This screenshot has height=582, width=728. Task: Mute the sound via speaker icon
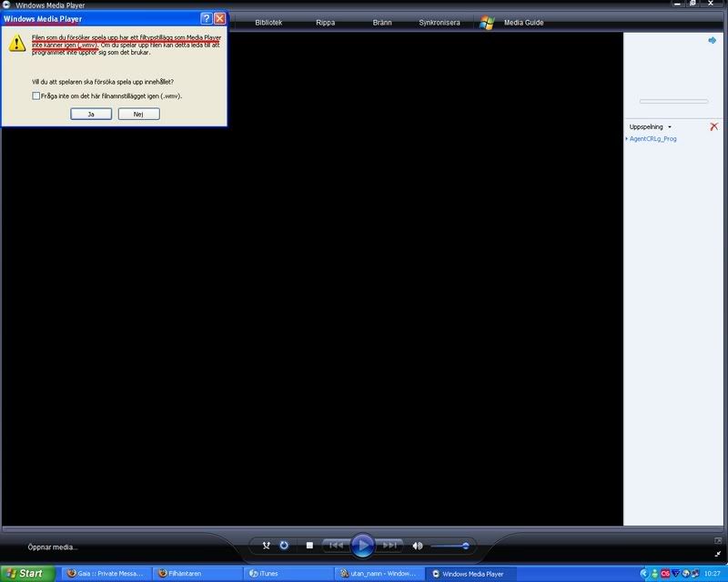418,546
